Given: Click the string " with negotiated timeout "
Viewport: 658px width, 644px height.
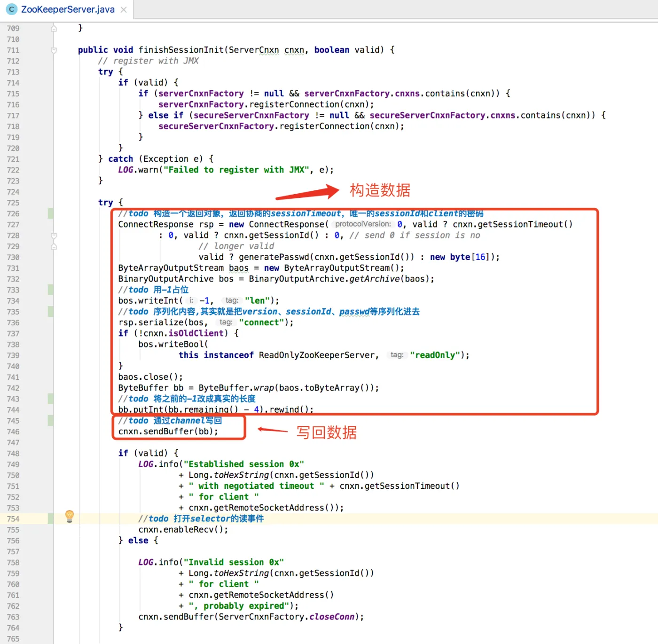Looking at the screenshot, I should [x=256, y=486].
